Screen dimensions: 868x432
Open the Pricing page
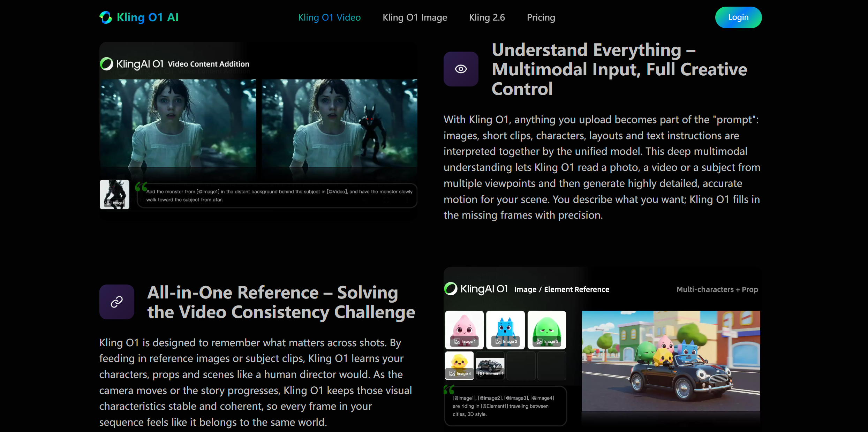click(x=541, y=17)
